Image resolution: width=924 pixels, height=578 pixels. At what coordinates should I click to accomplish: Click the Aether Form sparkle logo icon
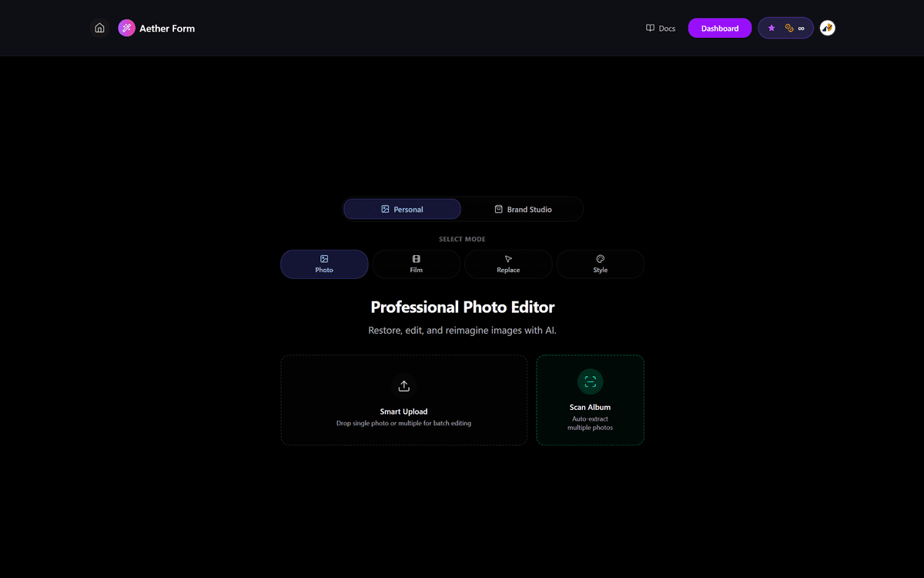(x=126, y=28)
